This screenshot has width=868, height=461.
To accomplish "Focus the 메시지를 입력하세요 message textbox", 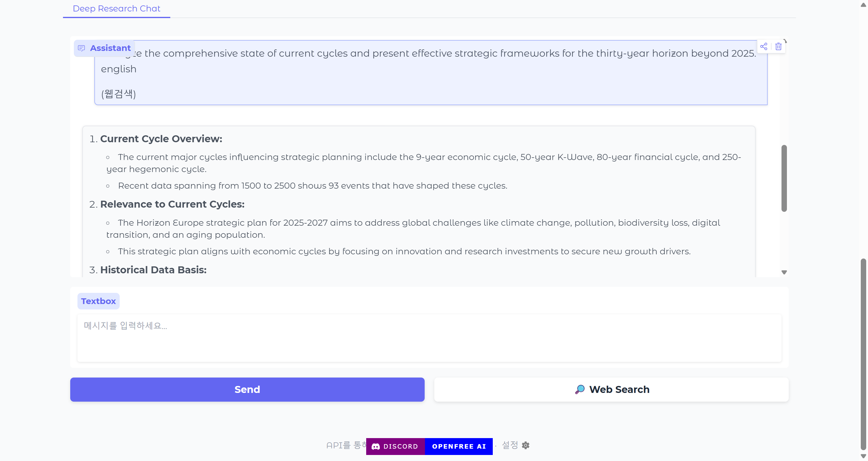I will [429, 338].
